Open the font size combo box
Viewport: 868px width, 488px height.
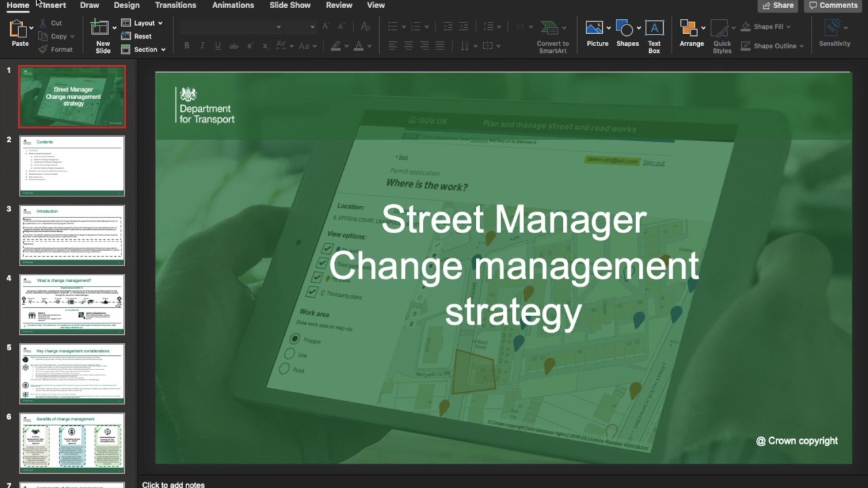tap(300, 26)
